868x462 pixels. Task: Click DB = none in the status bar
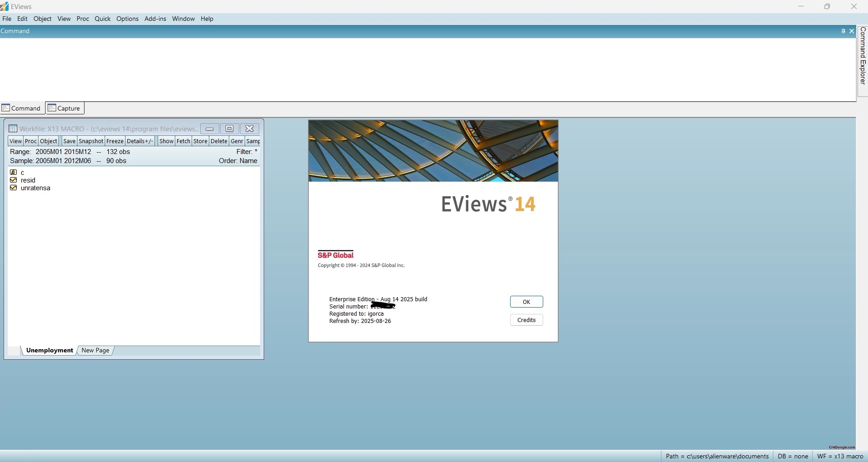tap(792, 456)
